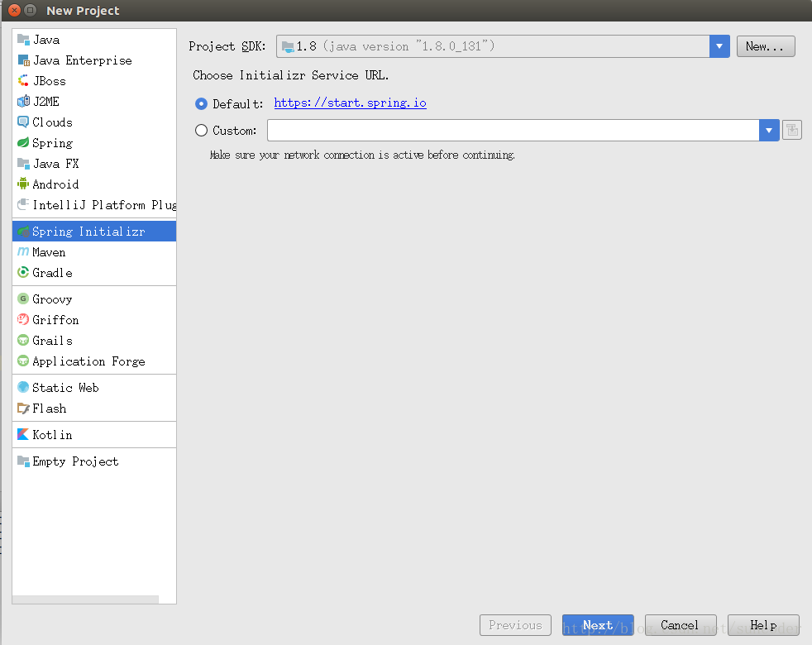The height and width of the screenshot is (645, 812).
Task: Click the Griffon red icon
Action: [23, 320]
